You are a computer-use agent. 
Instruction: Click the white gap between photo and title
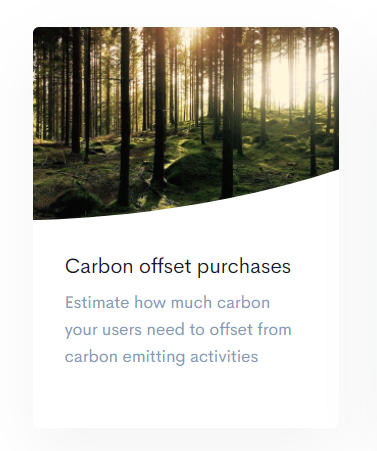point(186,237)
